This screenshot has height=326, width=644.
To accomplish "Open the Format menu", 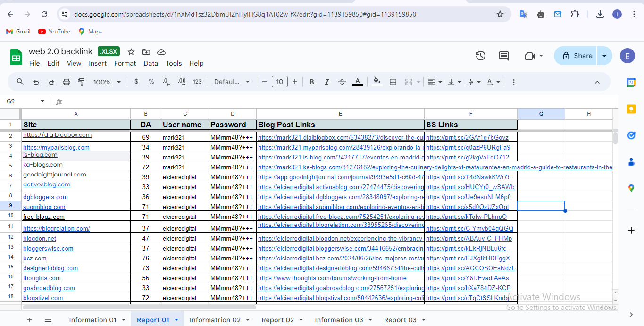I will point(125,63).
